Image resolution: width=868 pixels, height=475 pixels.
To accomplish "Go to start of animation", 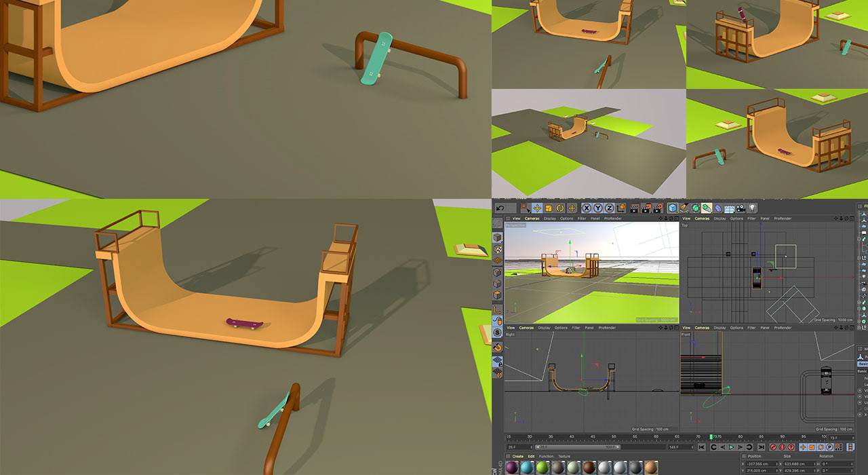I will point(702,447).
